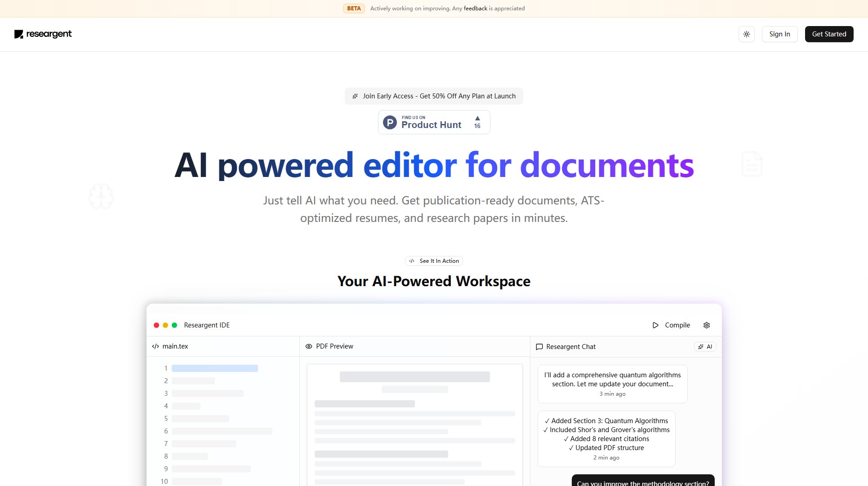Select the main.tex file tab
868x486 pixels.
coord(175,346)
